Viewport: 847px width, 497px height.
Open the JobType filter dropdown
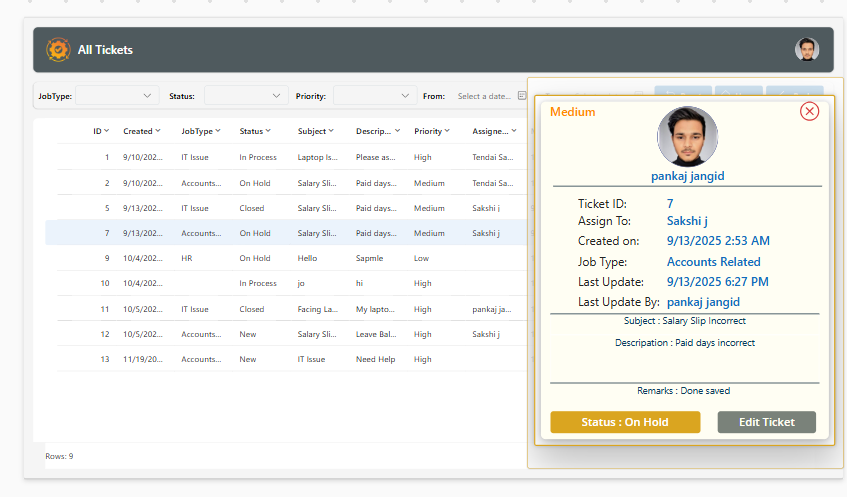tap(117, 96)
